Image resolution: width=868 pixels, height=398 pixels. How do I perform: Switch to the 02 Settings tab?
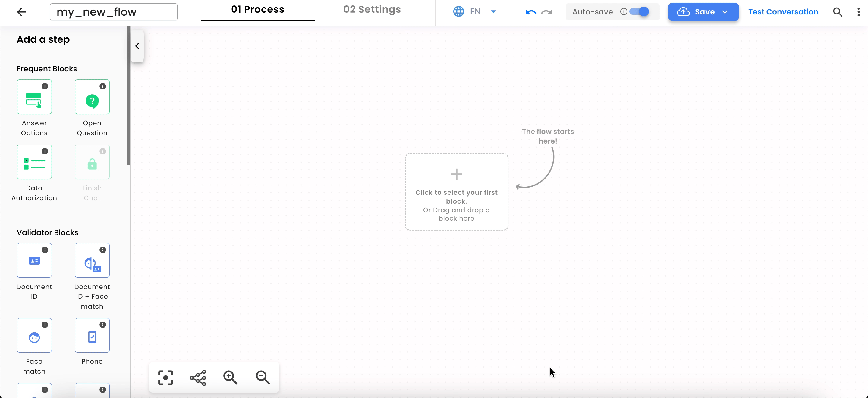point(372,10)
